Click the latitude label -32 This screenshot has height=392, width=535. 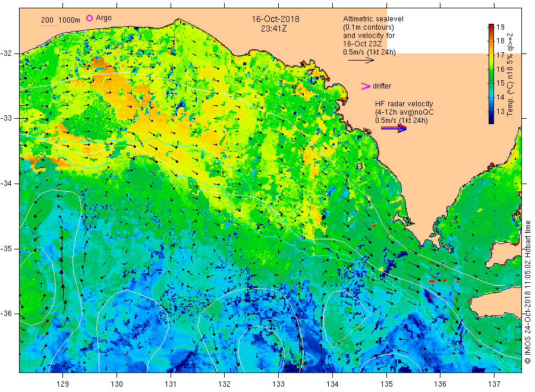coord(6,53)
